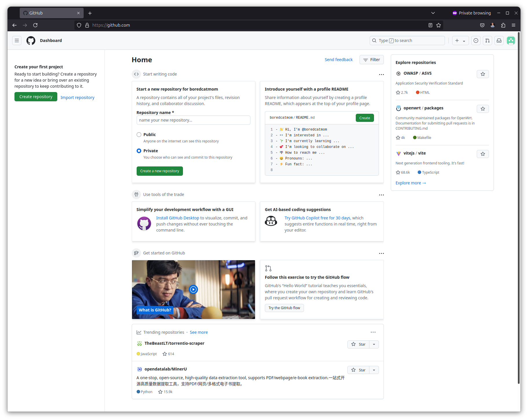Open the GitHub sidebar hamburger menu

17,41
